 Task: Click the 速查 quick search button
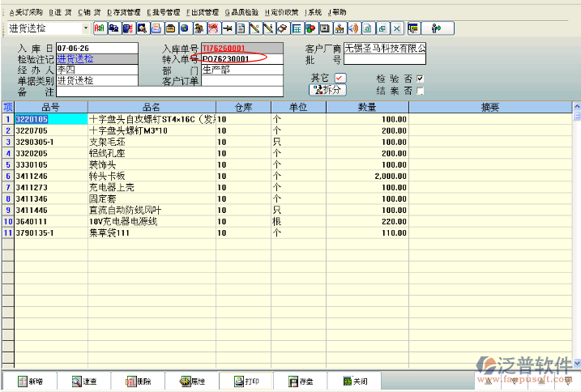pos(83,381)
